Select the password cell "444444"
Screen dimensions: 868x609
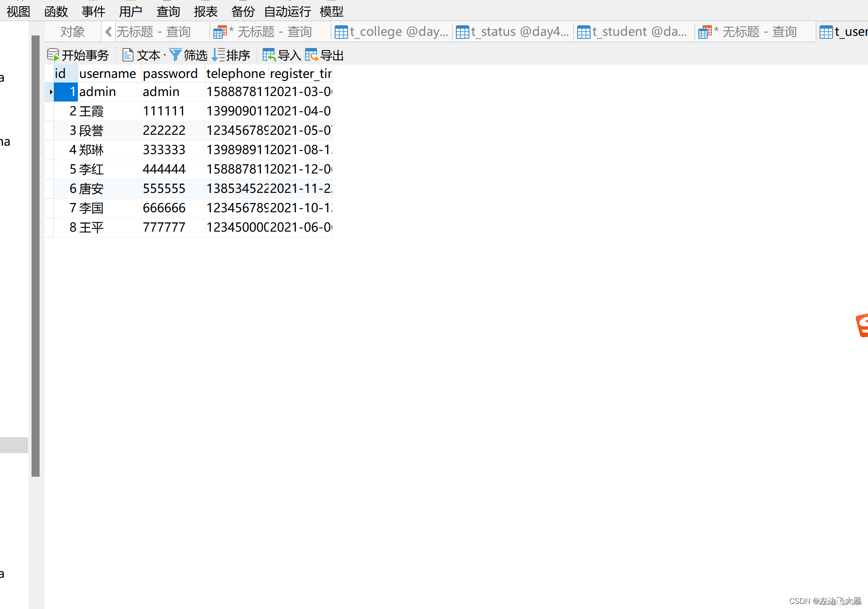click(173, 169)
